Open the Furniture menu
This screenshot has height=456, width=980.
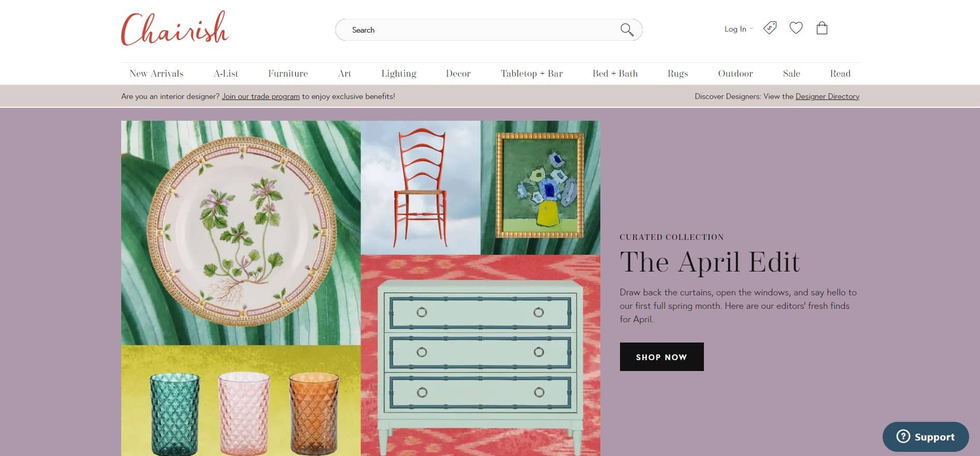coord(288,74)
